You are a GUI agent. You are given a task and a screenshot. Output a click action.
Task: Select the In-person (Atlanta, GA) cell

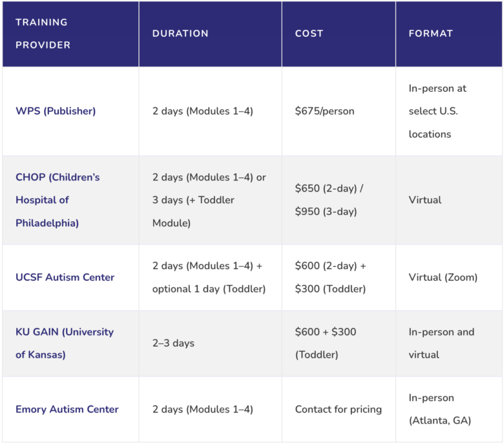pyautogui.click(x=448, y=409)
